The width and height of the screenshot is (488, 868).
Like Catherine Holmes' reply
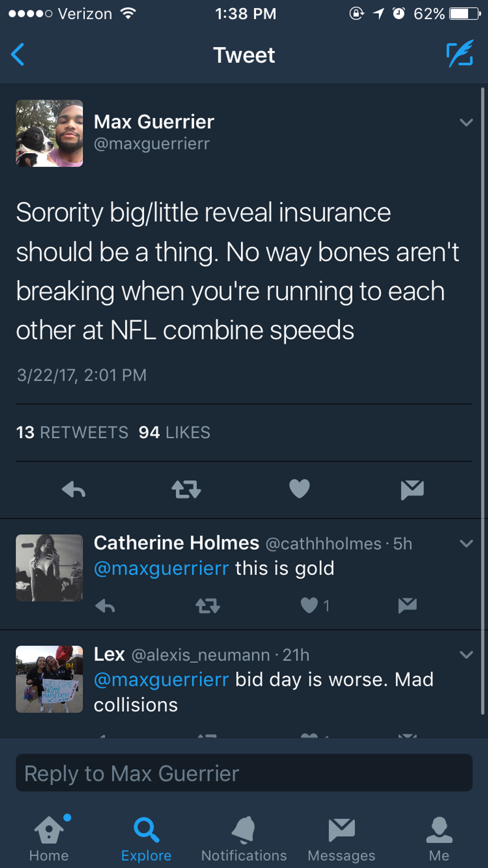coord(309,605)
